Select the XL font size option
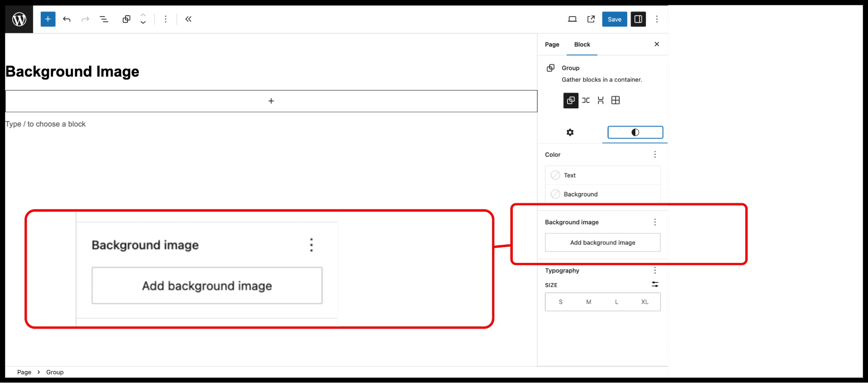This screenshot has width=868, height=383. 644,302
